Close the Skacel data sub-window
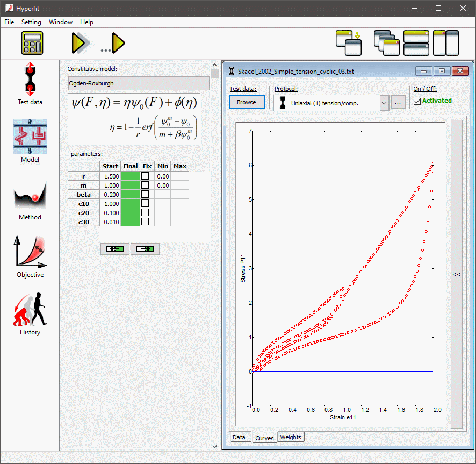Screen dimensions: 476x464 tap(460, 71)
